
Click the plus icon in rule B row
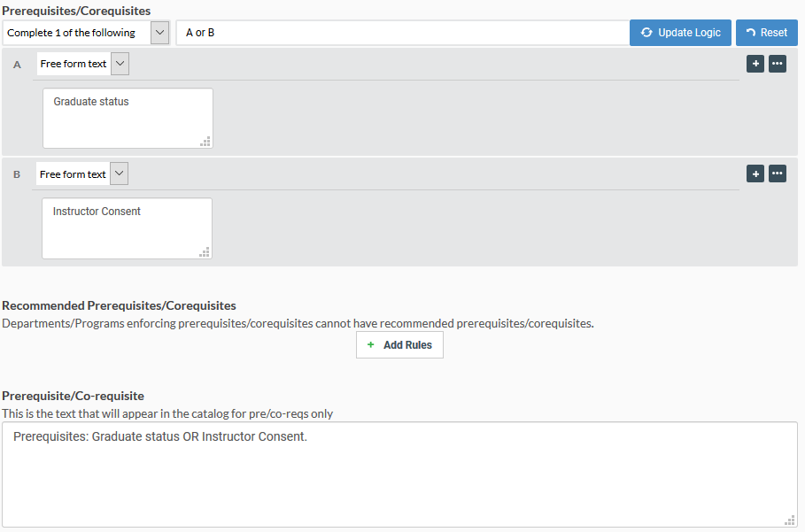[x=755, y=173]
